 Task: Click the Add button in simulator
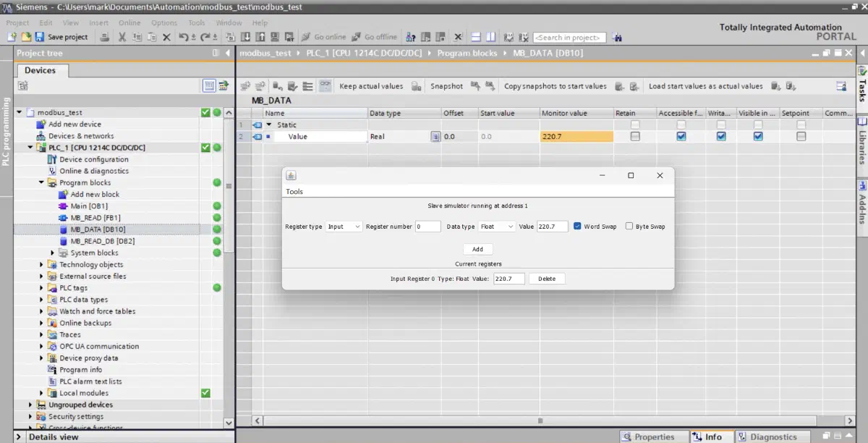pos(477,249)
